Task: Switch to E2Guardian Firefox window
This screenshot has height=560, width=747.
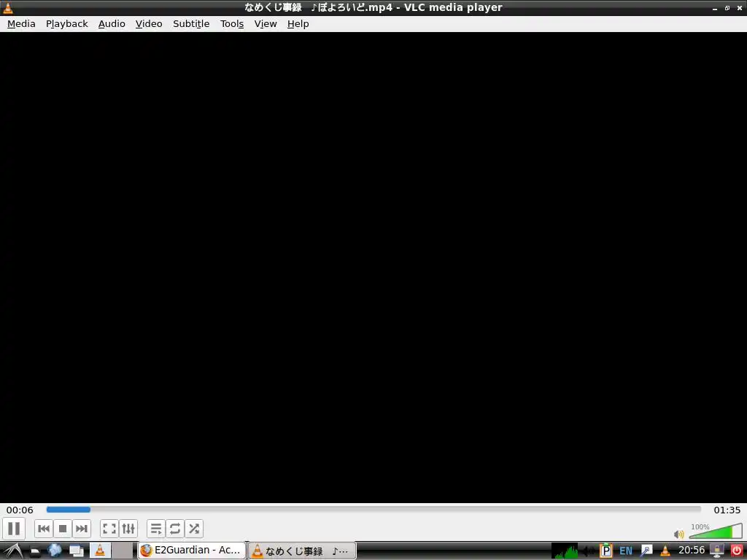Action: [x=192, y=551]
